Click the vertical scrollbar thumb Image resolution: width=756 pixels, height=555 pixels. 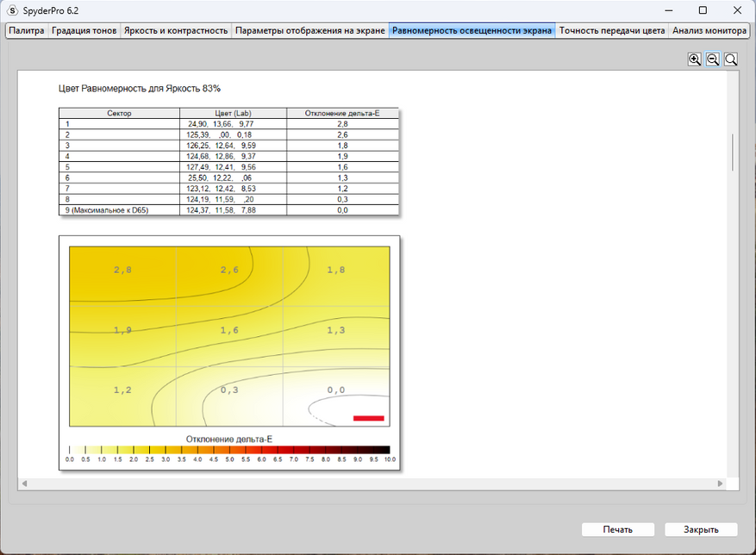coord(733,152)
